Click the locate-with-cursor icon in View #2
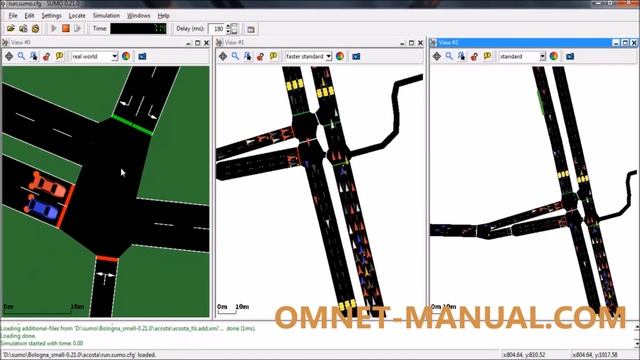640x360 pixels. (461, 56)
